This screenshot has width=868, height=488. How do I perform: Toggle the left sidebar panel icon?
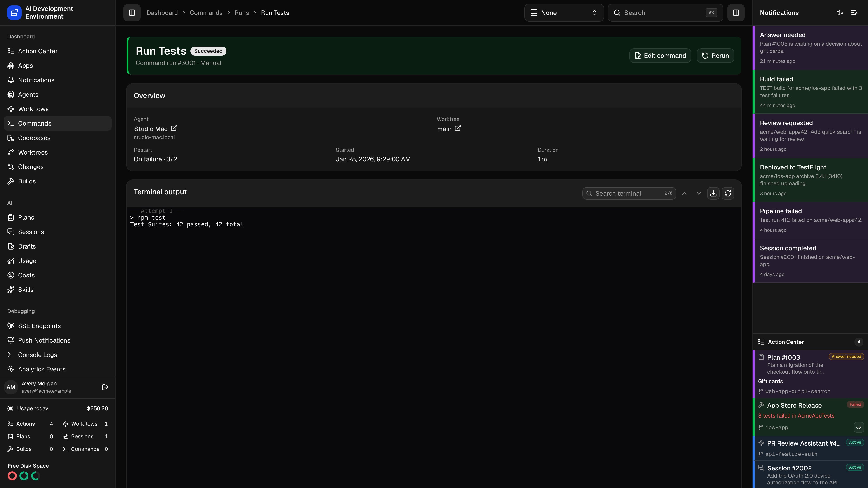pos(132,13)
